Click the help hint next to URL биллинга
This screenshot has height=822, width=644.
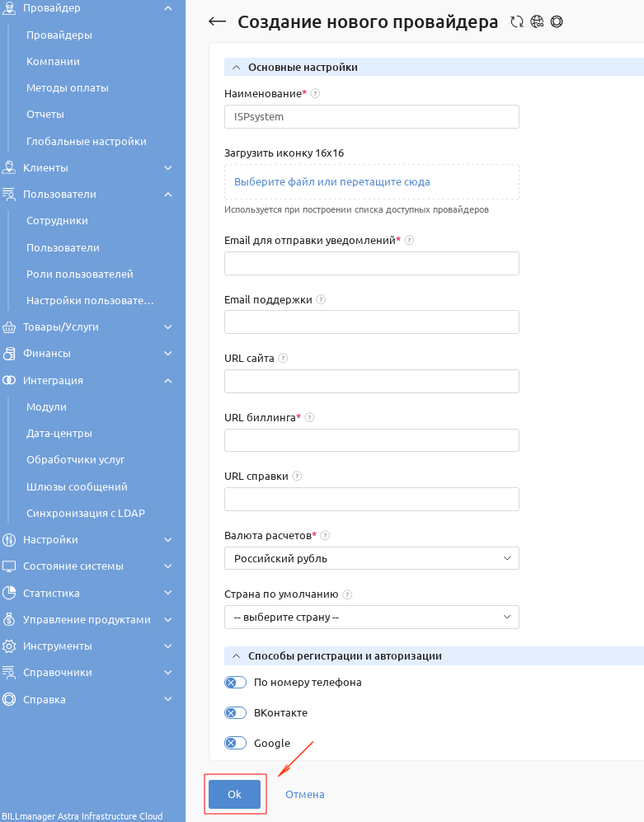(309, 417)
